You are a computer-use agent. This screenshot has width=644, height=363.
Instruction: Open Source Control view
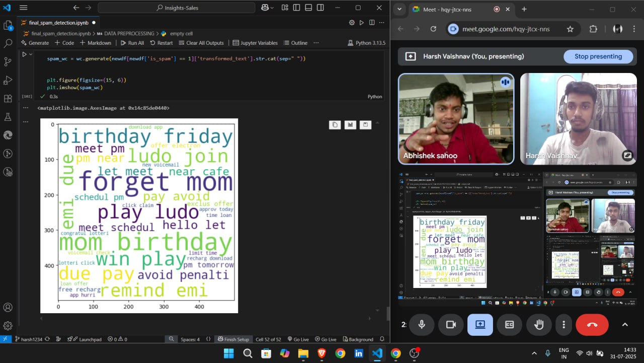click(x=8, y=62)
